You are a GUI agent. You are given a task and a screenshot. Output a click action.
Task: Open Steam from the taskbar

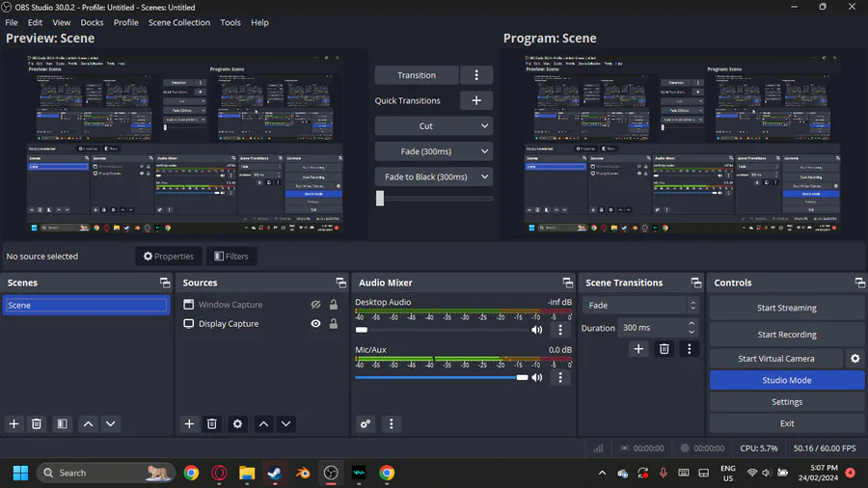coord(275,474)
